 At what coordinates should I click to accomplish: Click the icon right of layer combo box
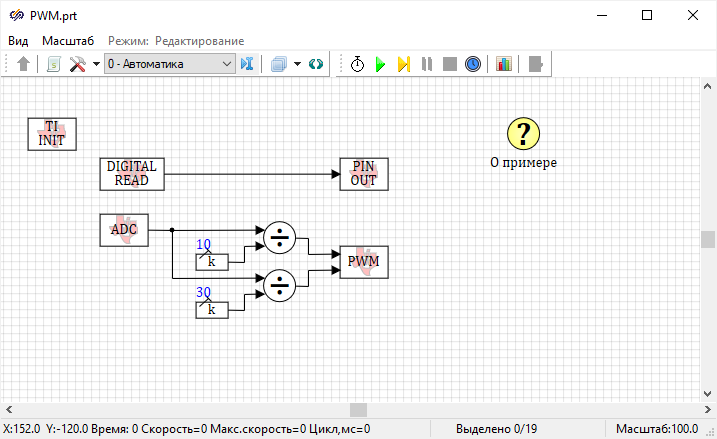(x=247, y=64)
